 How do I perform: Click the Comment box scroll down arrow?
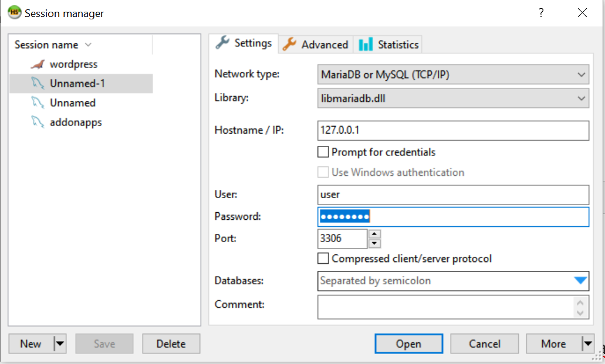[580, 313]
